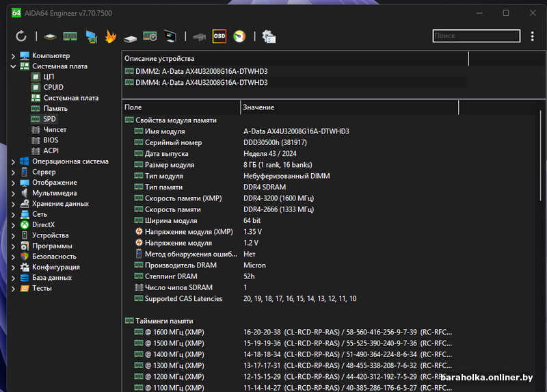Open the monitor diagnostics toolbar icon
This screenshot has height=392, width=547.
[170, 36]
